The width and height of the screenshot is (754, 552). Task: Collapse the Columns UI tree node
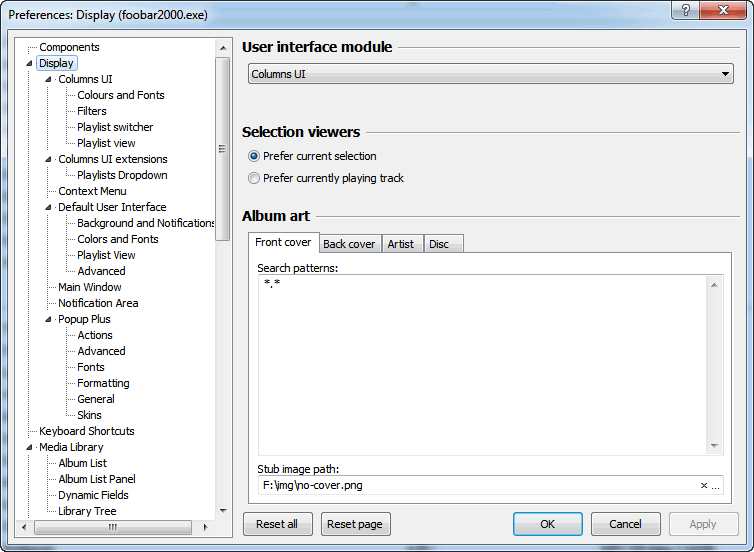coord(48,79)
